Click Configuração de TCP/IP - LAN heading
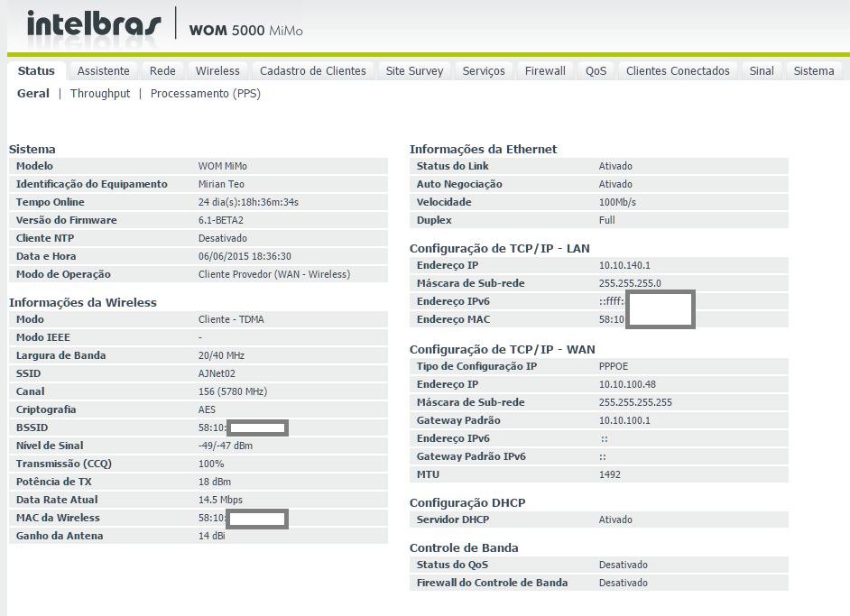Screen dimensions: 850x616 tap(499, 249)
